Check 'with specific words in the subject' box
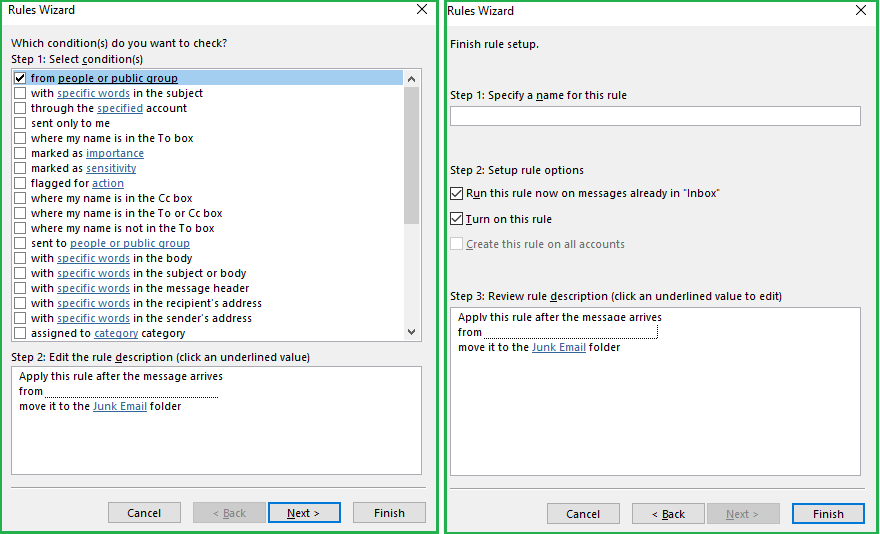 tap(20, 93)
